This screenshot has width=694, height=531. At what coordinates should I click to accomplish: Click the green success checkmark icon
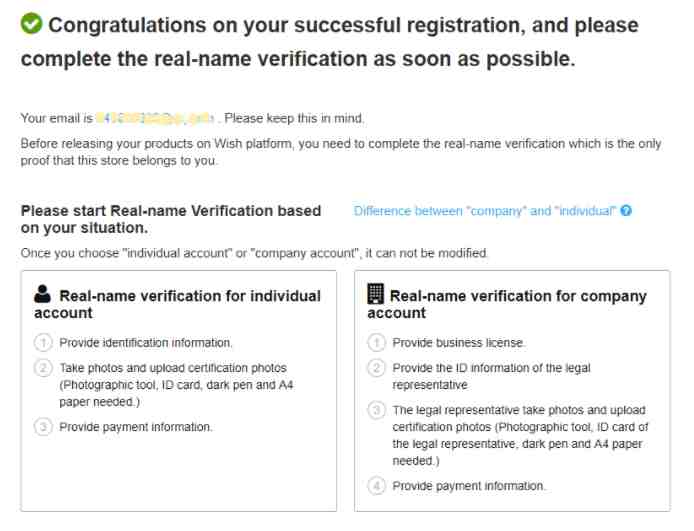coord(31,24)
